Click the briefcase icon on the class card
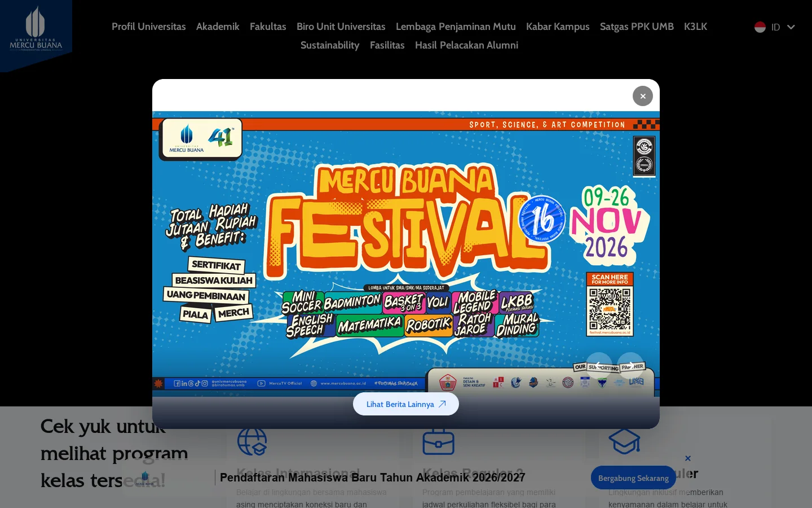Image resolution: width=812 pixels, height=508 pixels. (x=438, y=441)
